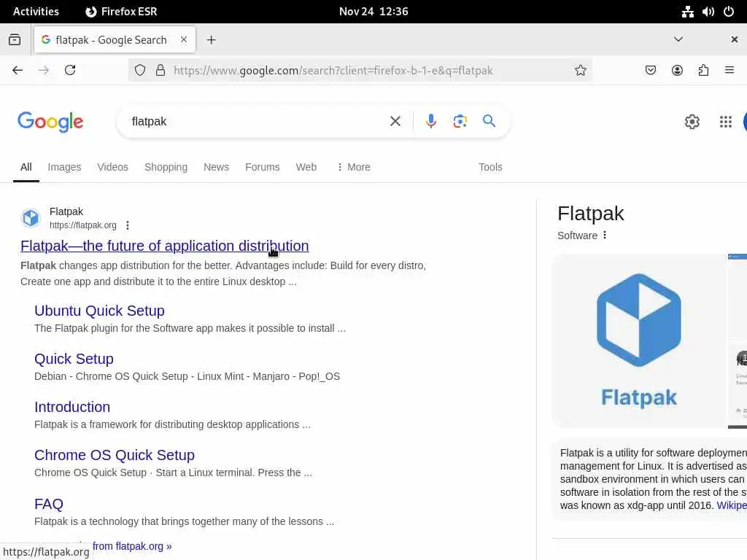Switch to Videos results tab
This screenshot has width=747, height=560.
pos(113,167)
